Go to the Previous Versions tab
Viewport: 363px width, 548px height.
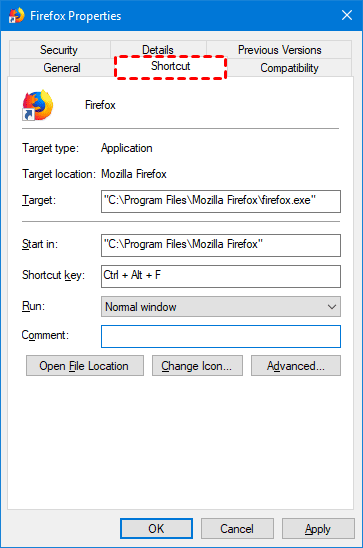[279, 50]
